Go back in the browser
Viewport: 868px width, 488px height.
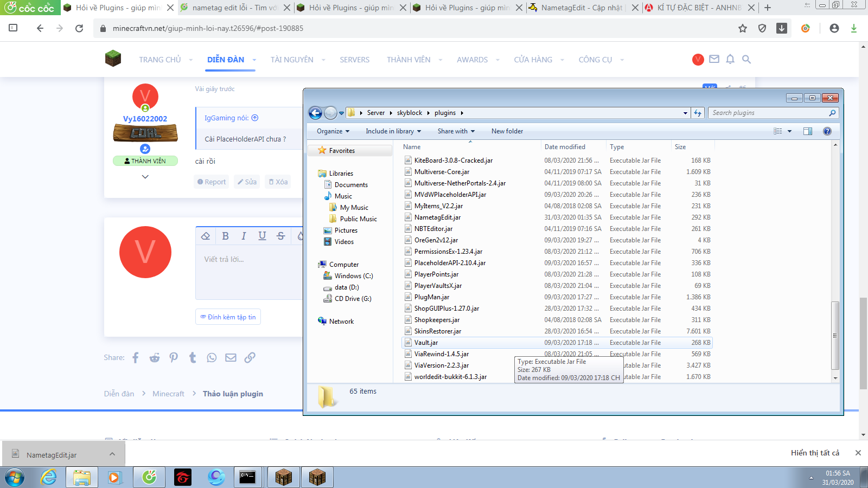click(x=40, y=28)
